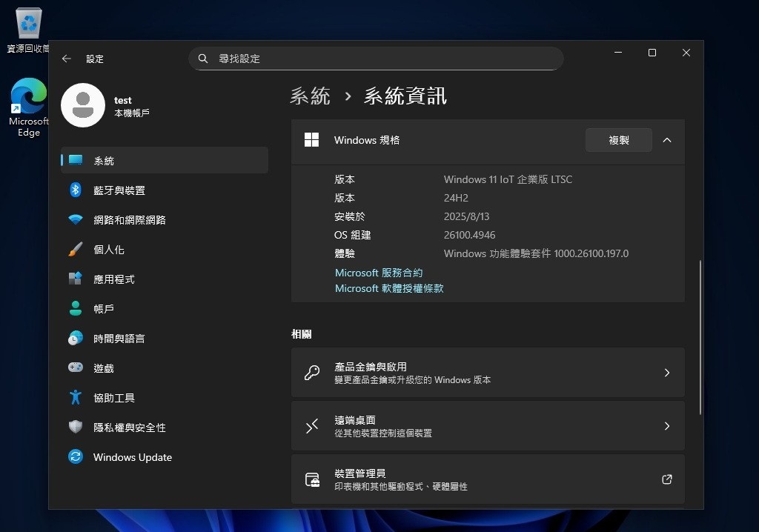
Task: Open 遠端桌面 via its right chevron
Action: [x=667, y=426]
